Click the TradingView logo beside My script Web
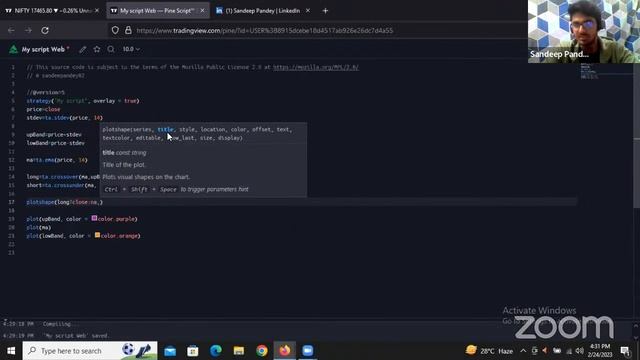640x360 pixels. [13, 49]
